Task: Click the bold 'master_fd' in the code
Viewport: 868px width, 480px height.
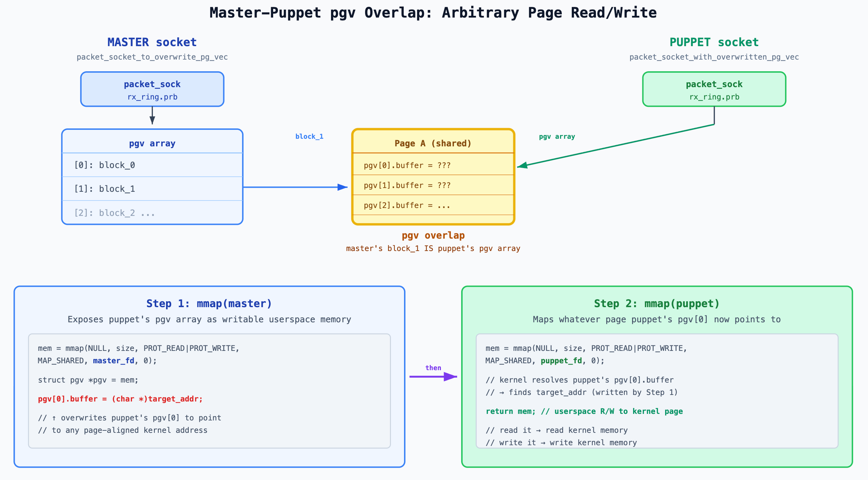Action: pos(114,361)
